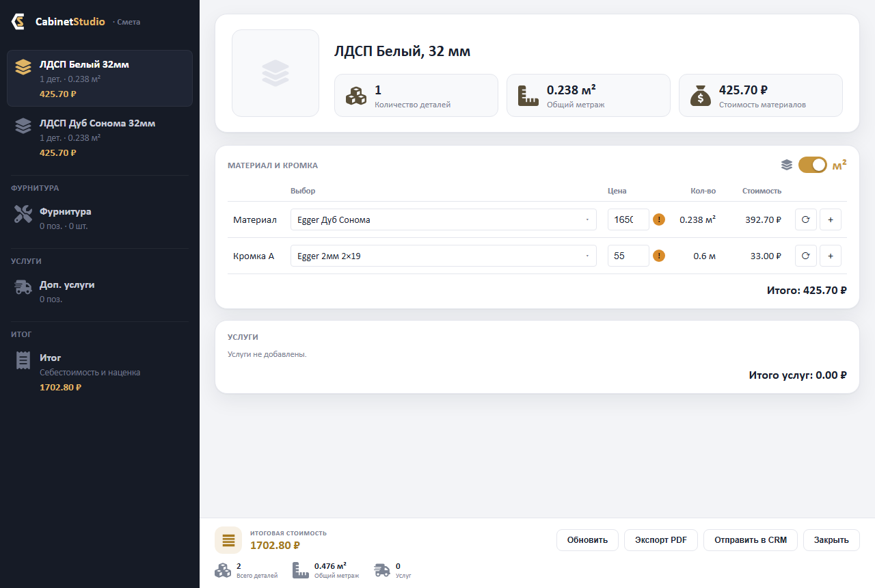This screenshot has width=875, height=588.
Task: Expand the Egger 2мм 2×19 edge dropdown
Action: (444, 256)
